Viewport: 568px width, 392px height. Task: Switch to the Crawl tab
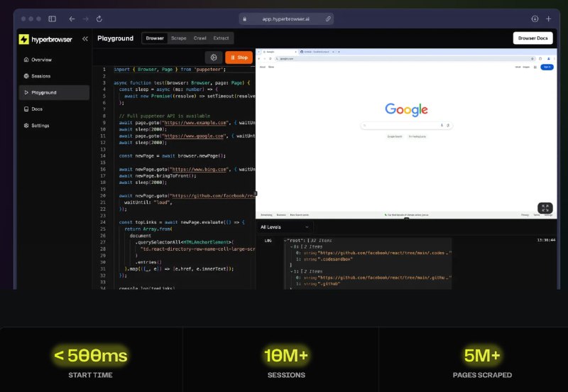tap(200, 38)
